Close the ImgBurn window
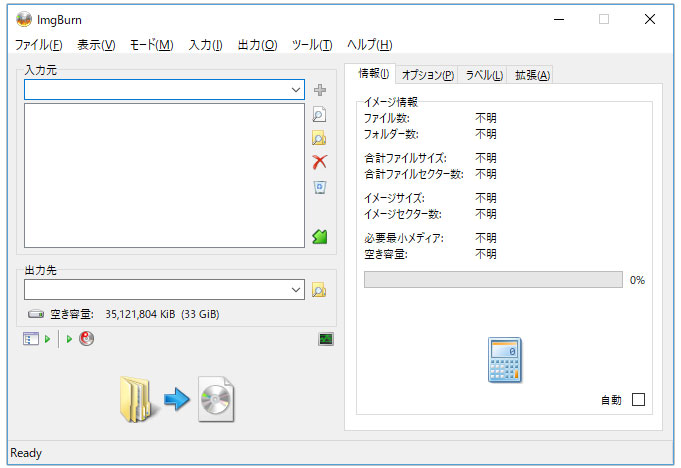681x468 pixels. (x=650, y=19)
